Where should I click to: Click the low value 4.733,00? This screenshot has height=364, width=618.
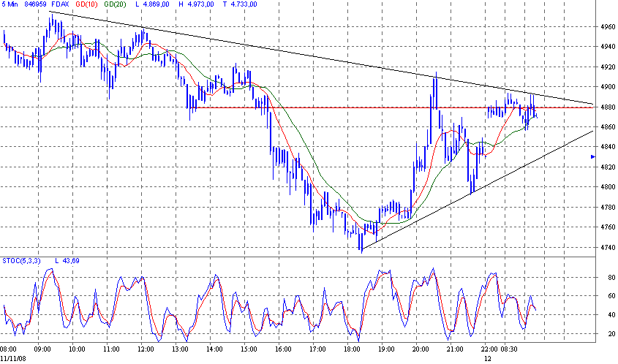[x=244, y=4]
